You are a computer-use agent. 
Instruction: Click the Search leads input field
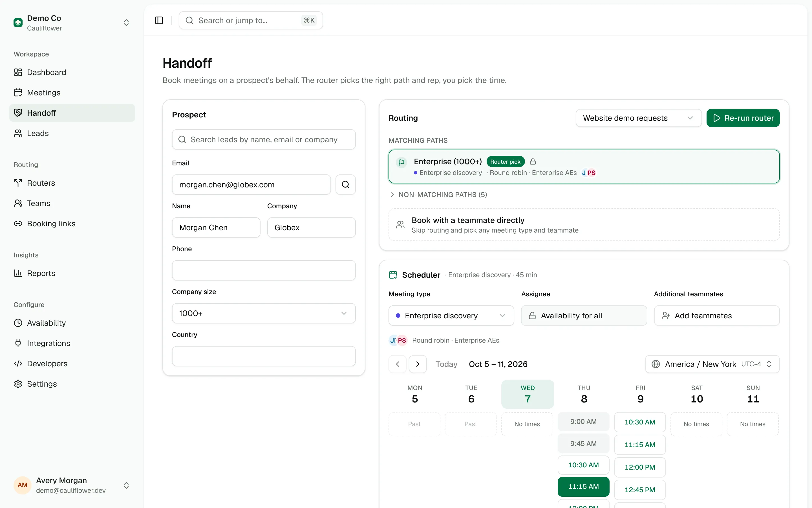click(264, 139)
